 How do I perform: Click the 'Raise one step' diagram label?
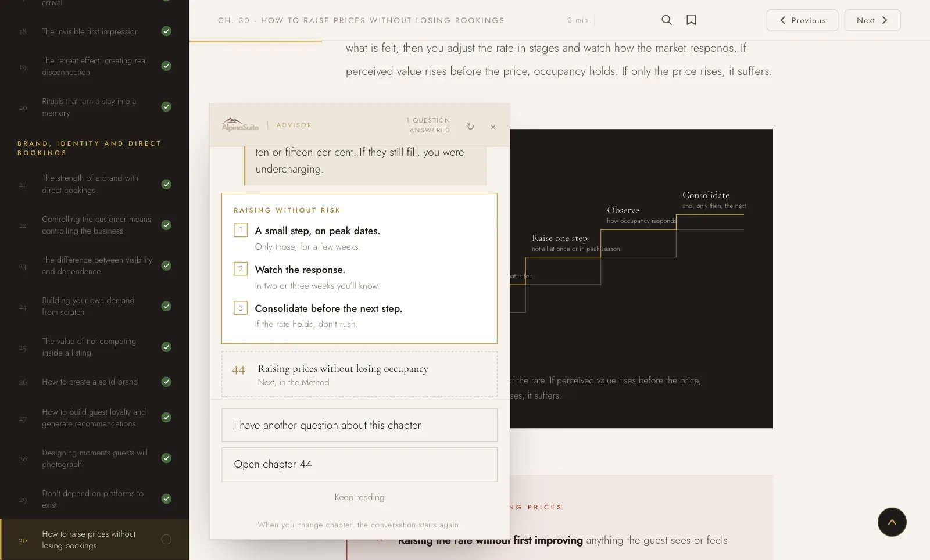tap(560, 238)
